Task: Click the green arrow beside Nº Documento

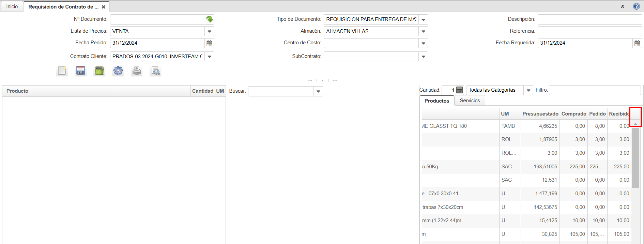Action: (210, 19)
